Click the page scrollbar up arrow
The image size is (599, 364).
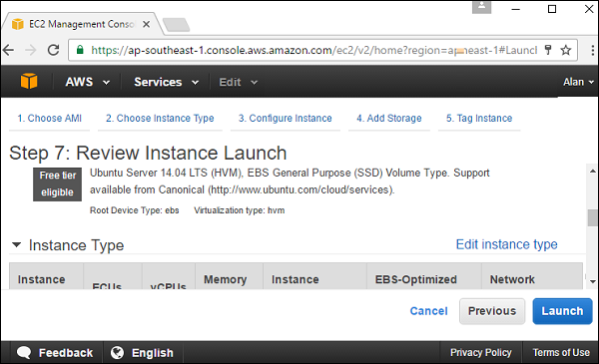click(x=592, y=171)
